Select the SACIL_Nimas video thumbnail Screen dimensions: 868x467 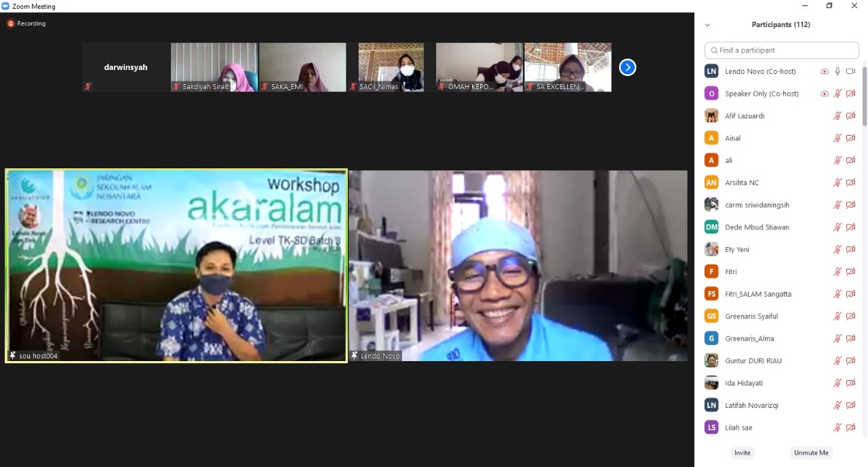[391, 67]
